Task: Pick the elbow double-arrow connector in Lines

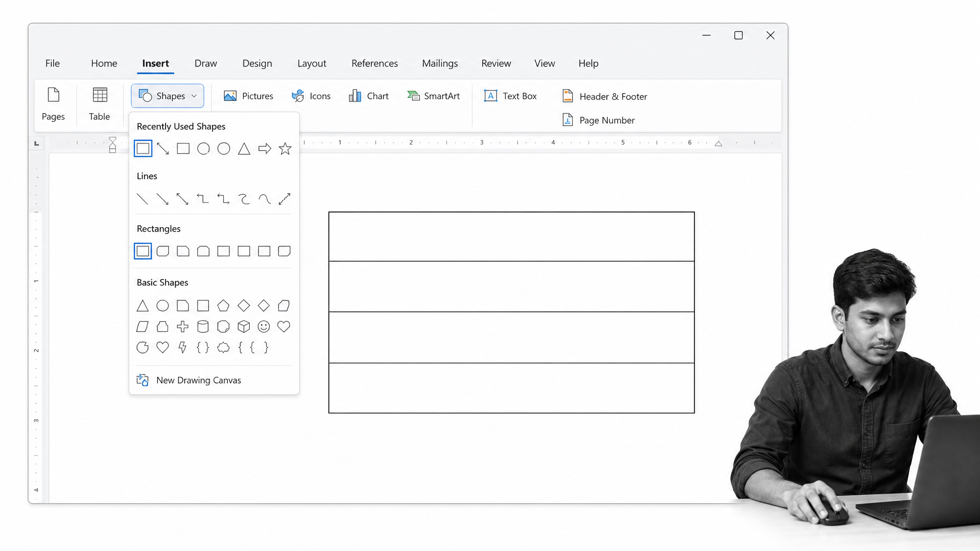Action: pos(223,199)
